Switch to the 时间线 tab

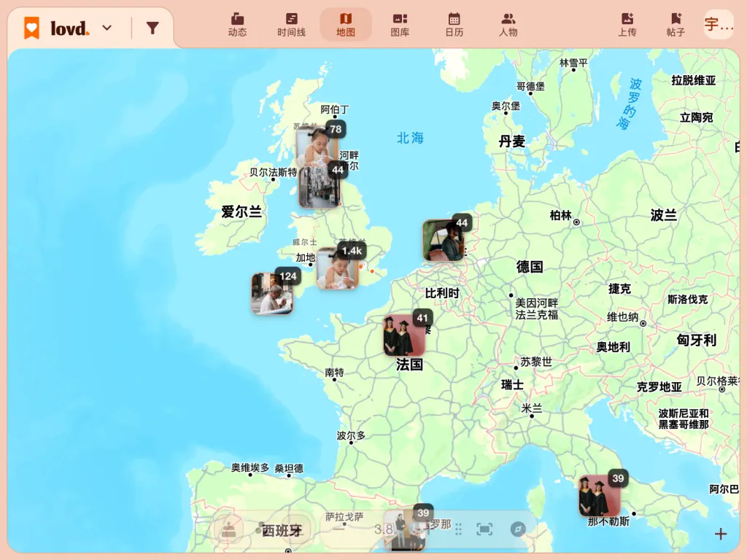coord(291,25)
